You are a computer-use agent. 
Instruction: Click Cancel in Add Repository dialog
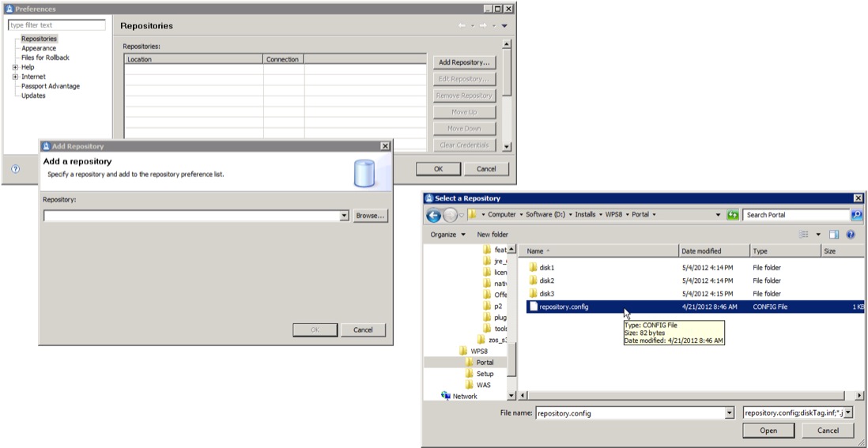click(x=363, y=330)
